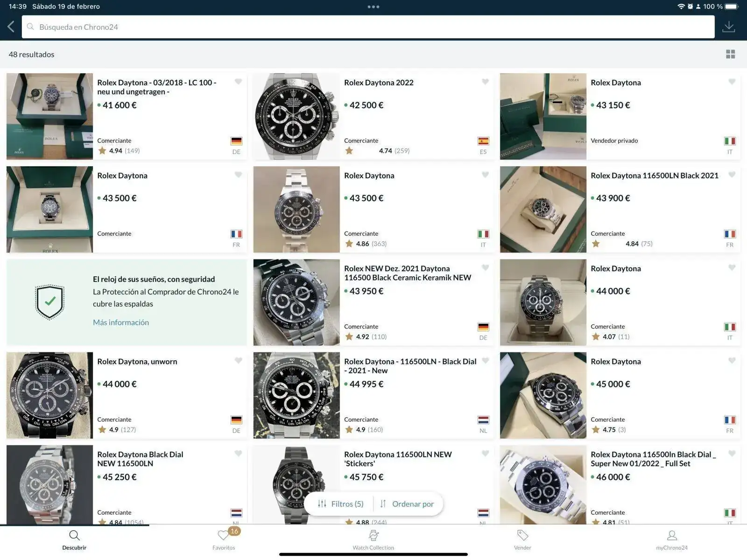Click the download icon in top bar
The height and width of the screenshot is (560, 747).
[728, 27]
